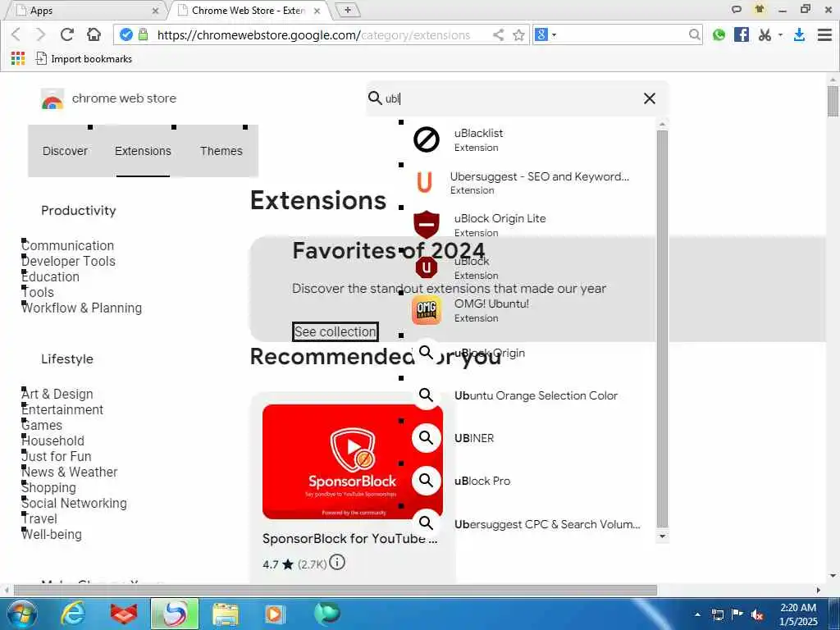Go back with the browser back arrow
840x630 pixels.
click(16, 34)
